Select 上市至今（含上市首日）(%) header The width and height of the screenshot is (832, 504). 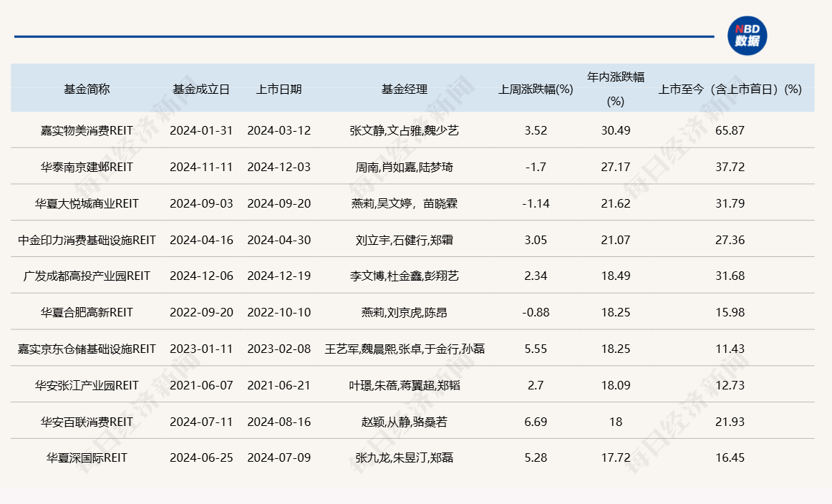coord(730,89)
